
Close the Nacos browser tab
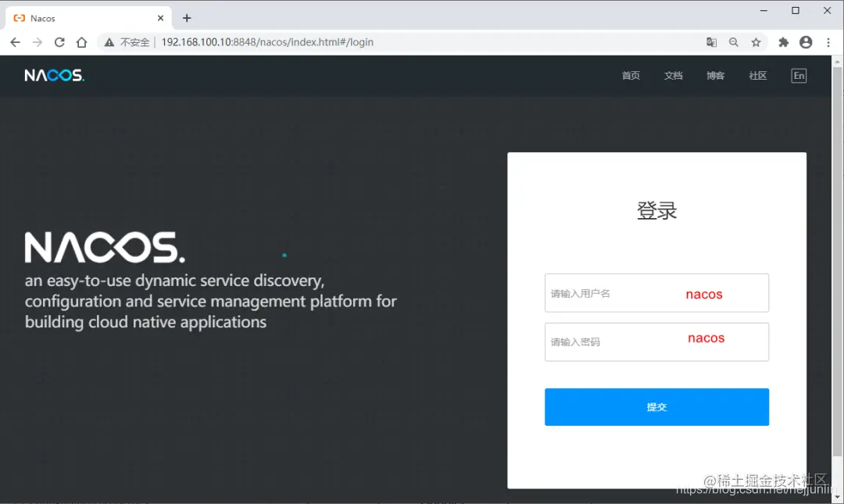160,18
